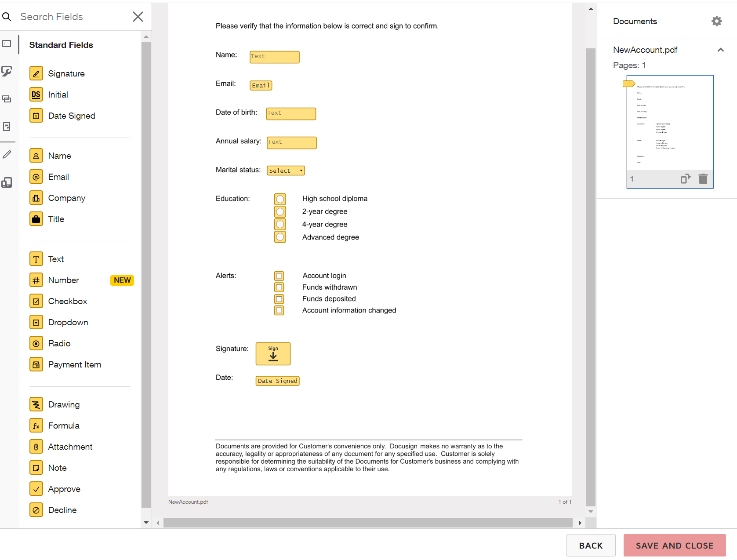Click the BACK button

[x=591, y=545]
